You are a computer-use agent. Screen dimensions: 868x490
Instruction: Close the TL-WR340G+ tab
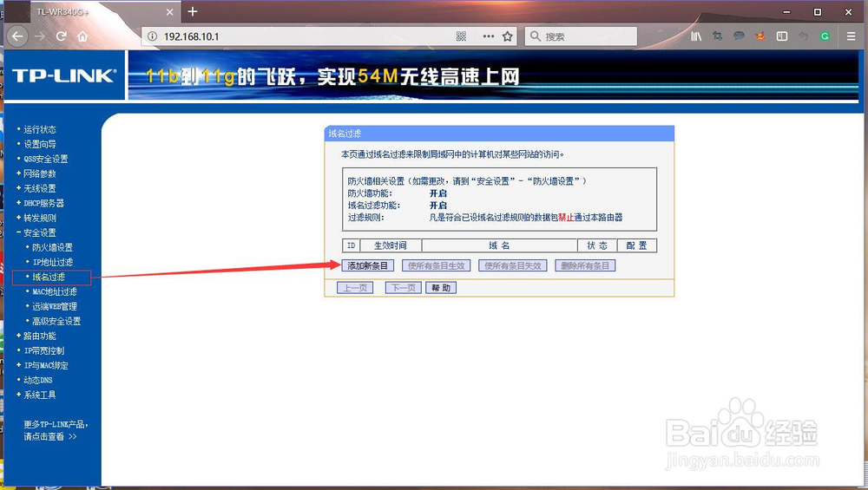(x=169, y=11)
